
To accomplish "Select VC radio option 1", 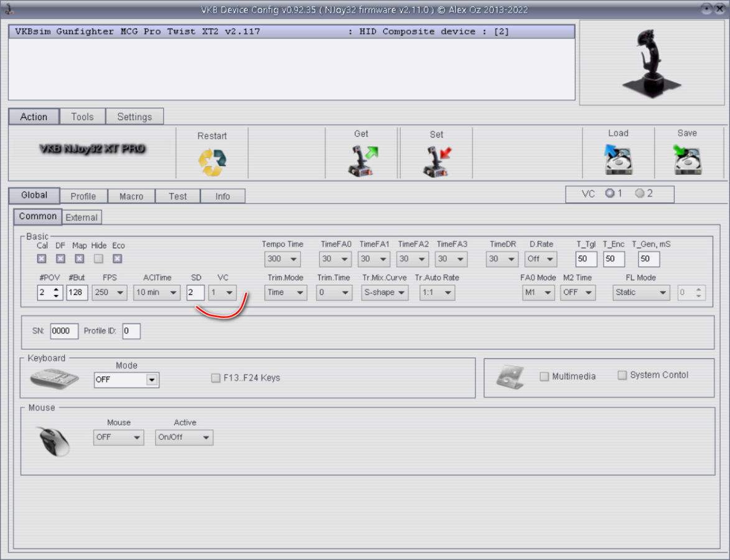I will [x=610, y=193].
